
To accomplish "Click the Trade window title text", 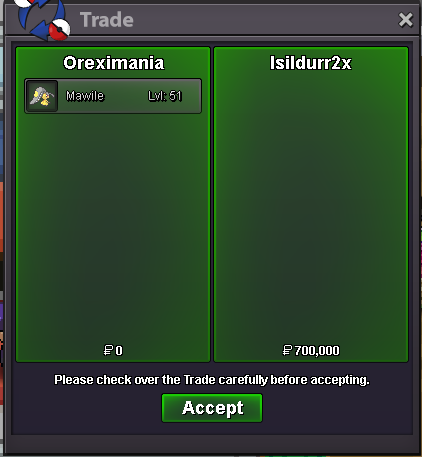I will [107, 20].
